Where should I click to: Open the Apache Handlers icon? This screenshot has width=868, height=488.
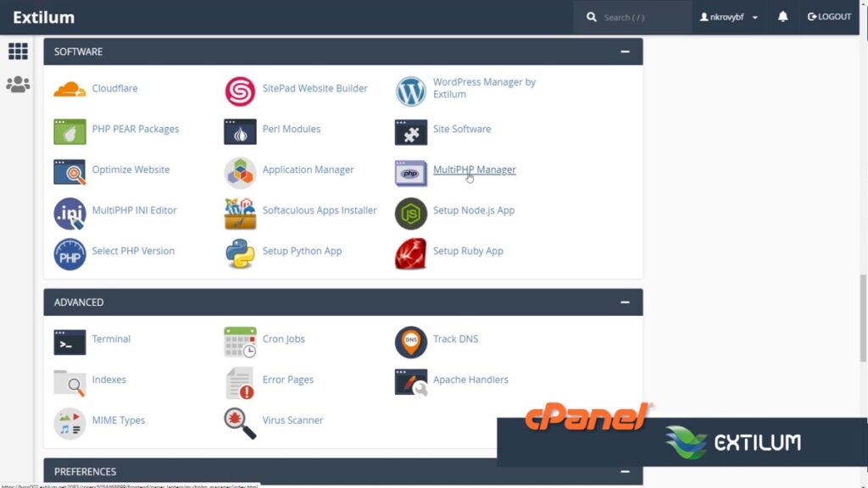pos(411,382)
